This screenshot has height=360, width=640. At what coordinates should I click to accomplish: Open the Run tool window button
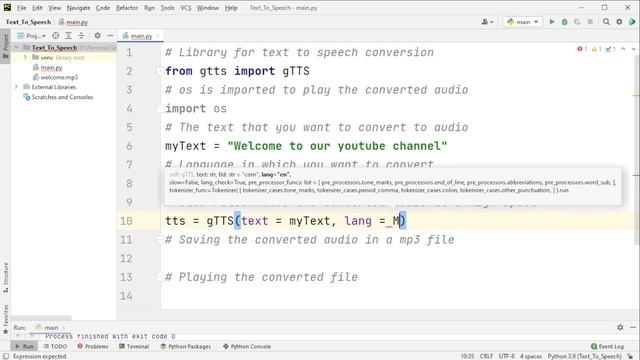pyautogui.click(x=24, y=346)
